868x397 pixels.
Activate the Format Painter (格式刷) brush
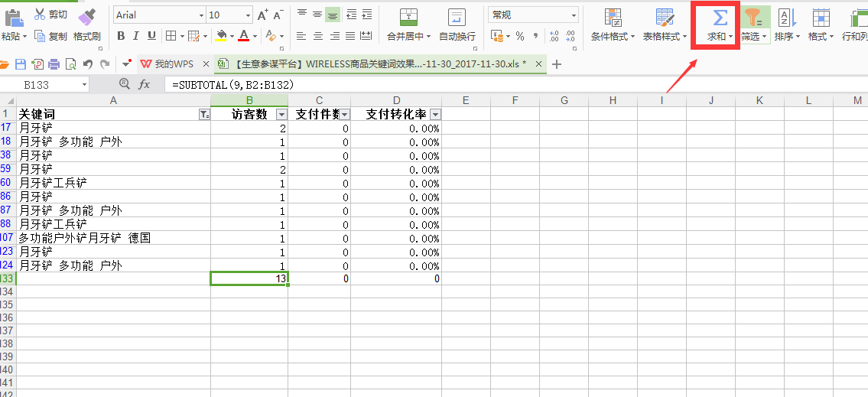pyautogui.click(x=86, y=17)
